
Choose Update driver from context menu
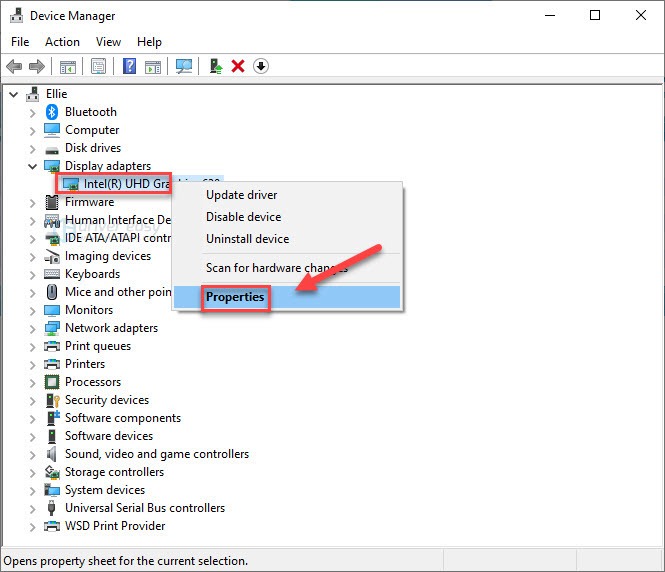click(287, 195)
